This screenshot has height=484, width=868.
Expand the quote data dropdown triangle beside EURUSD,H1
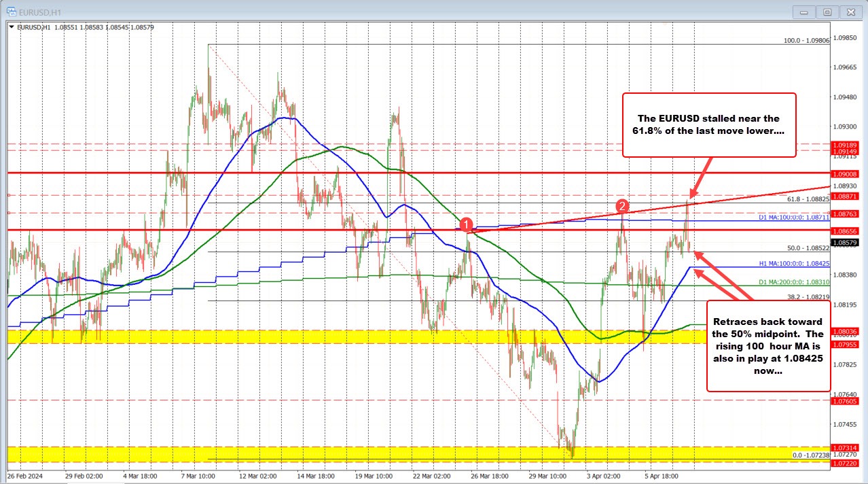tap(12, 27)
